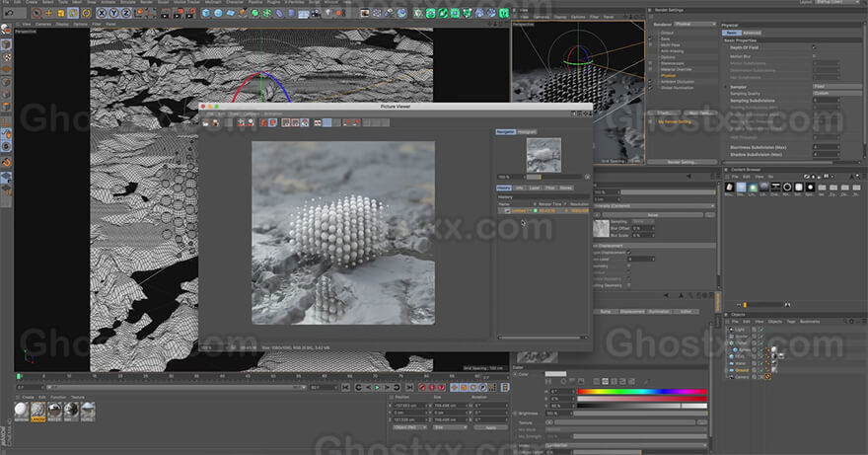Open the Renderer dropdown set to Physical
The image size is (868, 455).
pyautogui.click(x=694, y=25)
